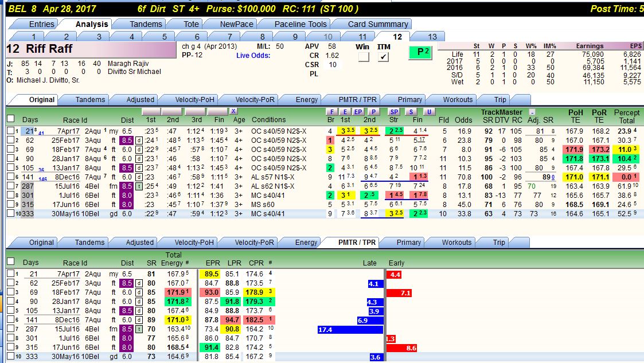This screenshot has width=644, height=363.
Task: Select horse number 13 tab
Action: point(432,37)
